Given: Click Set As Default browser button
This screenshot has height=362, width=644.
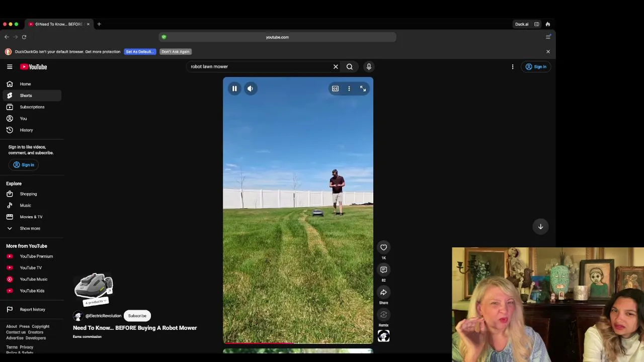Looking at the screenshot, I should tap(139, 52).
